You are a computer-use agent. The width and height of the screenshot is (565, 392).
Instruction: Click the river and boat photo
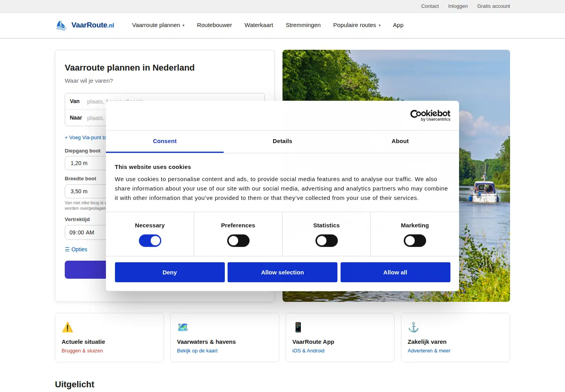click(x=484, y=176)
